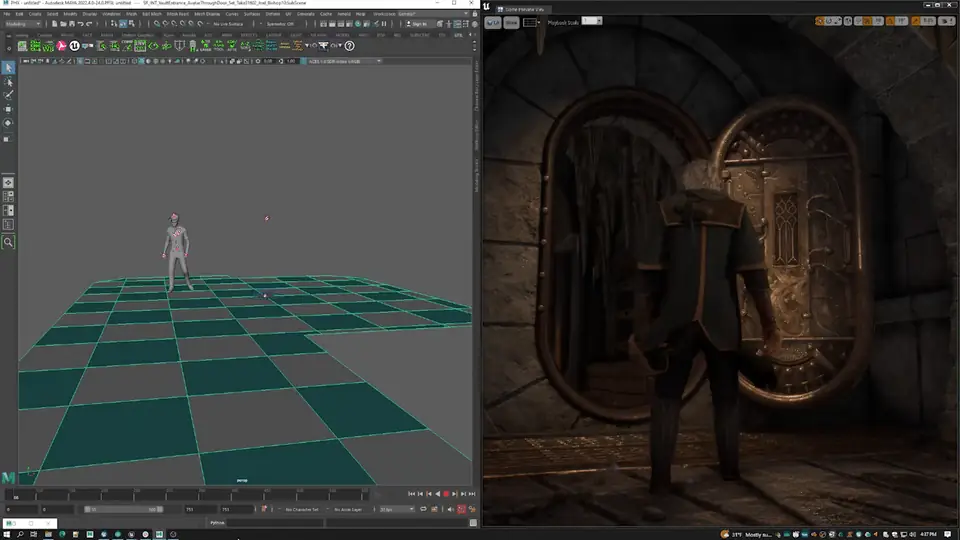Open No Anim Layer dropdown
Viewport: 960px width, 540px height.
(348, 509)
